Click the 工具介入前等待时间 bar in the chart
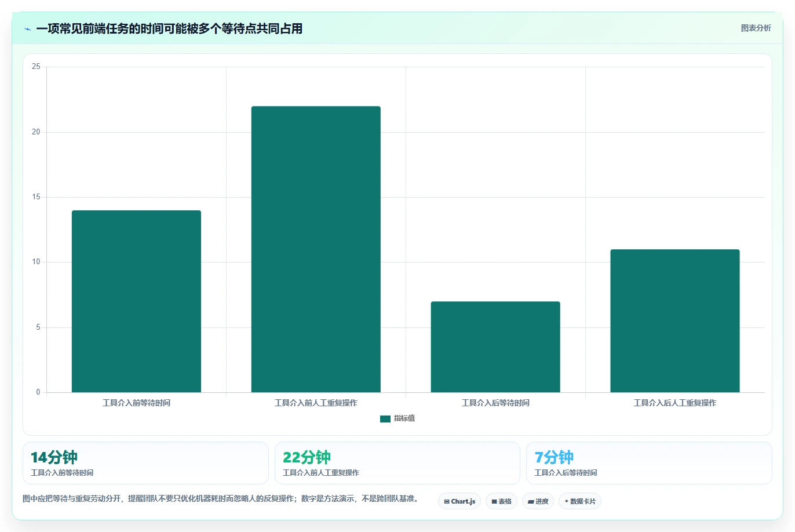This screenshot has width=795, height=532. (x=136, y=301)
